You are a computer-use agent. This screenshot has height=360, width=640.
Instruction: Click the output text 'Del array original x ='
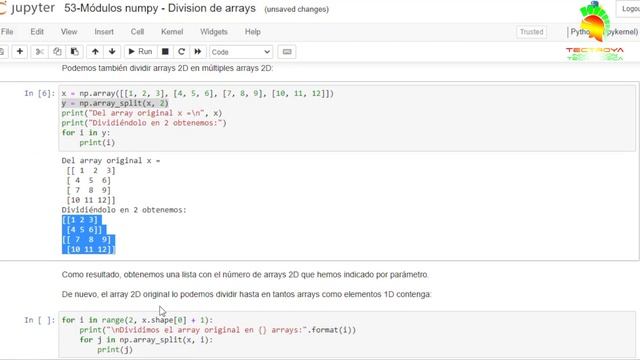111,160
